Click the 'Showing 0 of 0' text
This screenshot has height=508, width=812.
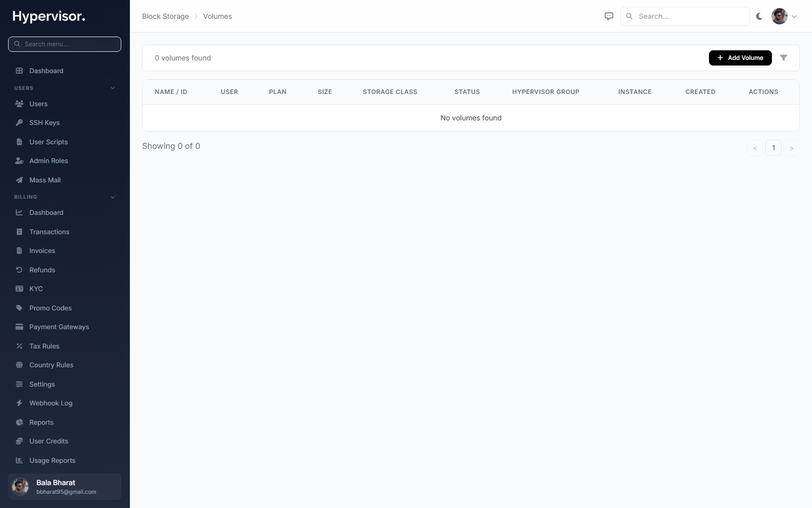[171, 146]
